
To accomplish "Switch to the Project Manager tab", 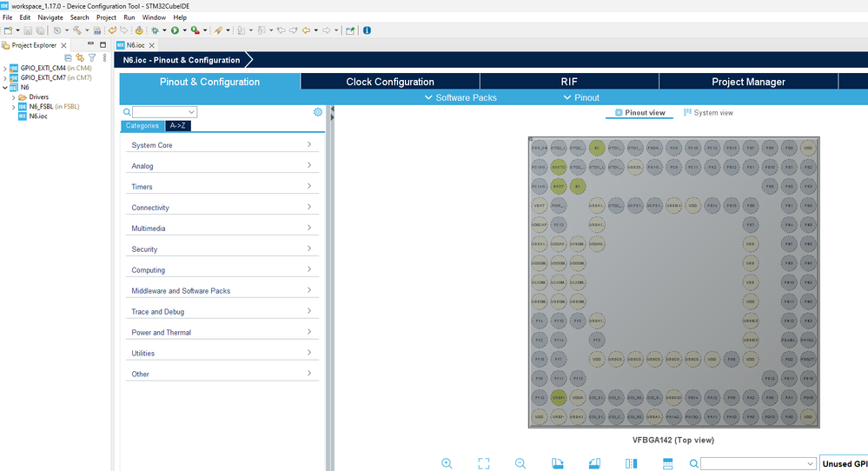I will click(x=748, y=82).
